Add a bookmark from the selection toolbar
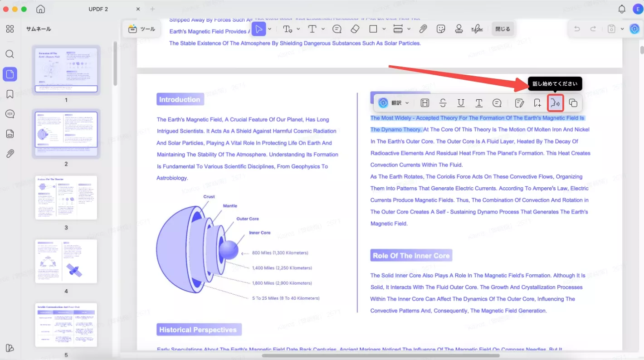This screenshot has height=360, width=644. point(537,103)
